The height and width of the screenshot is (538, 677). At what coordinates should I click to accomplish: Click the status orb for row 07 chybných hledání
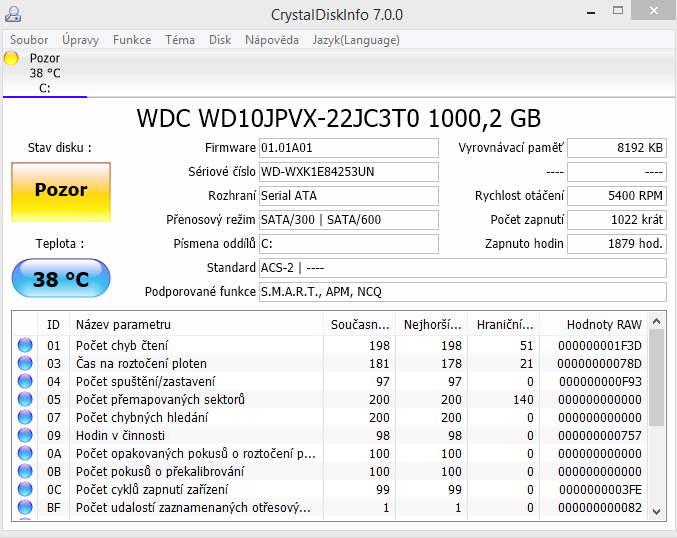[x=25, y=418]
